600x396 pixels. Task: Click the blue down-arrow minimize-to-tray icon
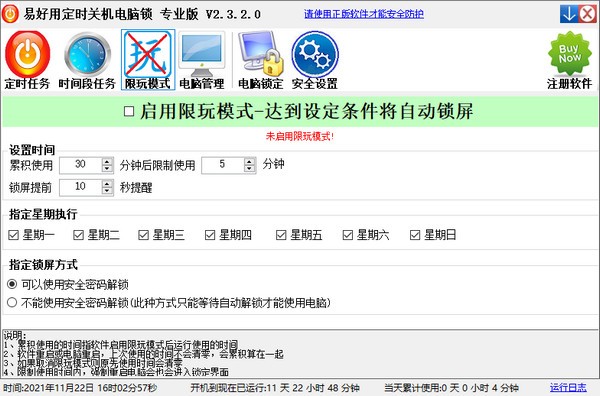pos(569,14)
